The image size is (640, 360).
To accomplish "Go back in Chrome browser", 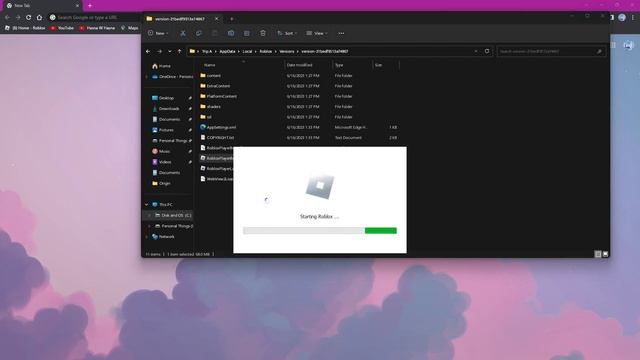I will click(7, 18).
